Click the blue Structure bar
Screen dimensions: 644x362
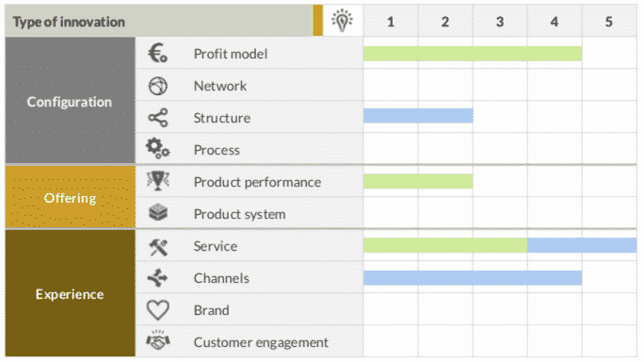coord(418,116)
